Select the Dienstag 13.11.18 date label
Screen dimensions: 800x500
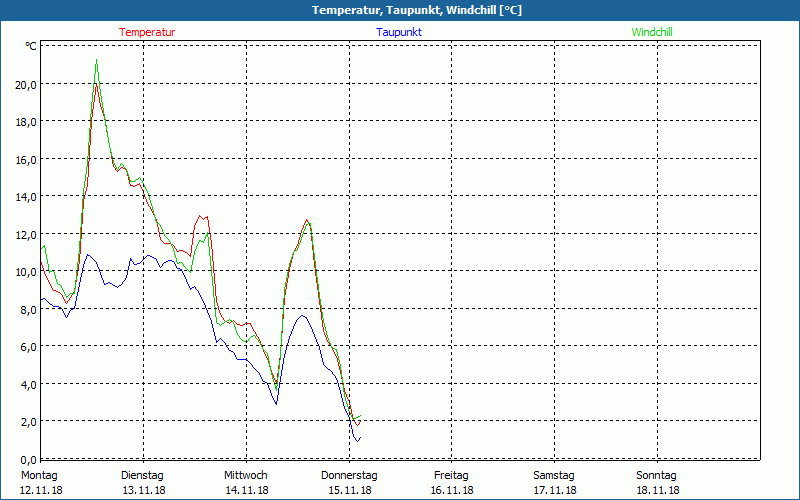click(x=142, y=482)
